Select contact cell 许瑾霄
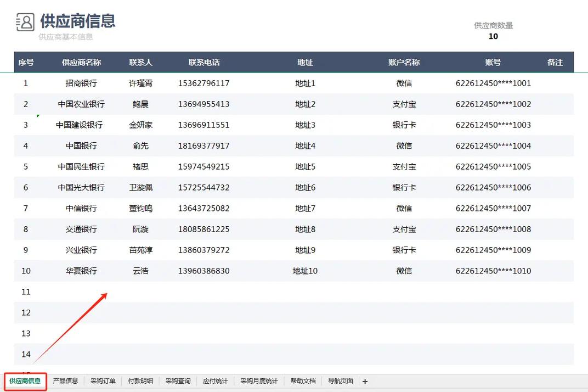Image resolution: width=588 pixels, height=392 pixels. [140, 83]
